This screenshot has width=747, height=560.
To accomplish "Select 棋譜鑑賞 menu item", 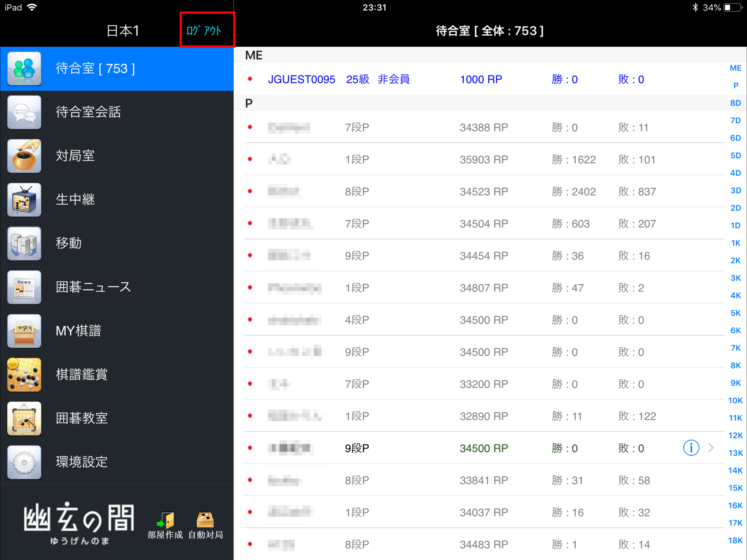I will (82, 374).
